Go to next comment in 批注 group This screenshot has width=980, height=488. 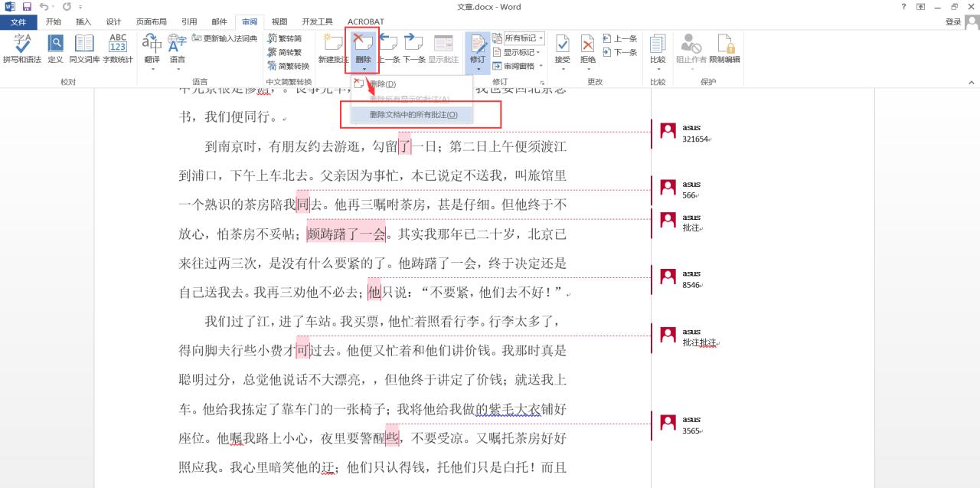(414, 49)
